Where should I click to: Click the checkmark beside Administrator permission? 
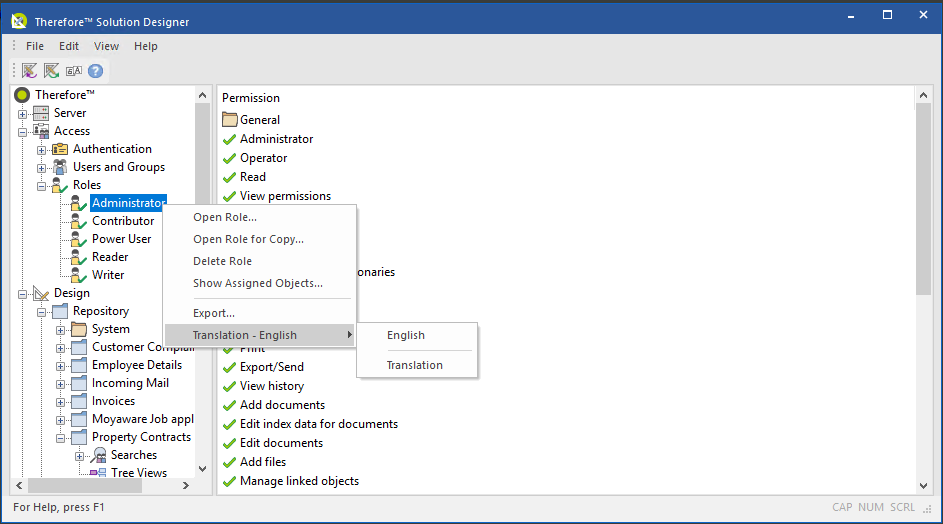point(229,140)
